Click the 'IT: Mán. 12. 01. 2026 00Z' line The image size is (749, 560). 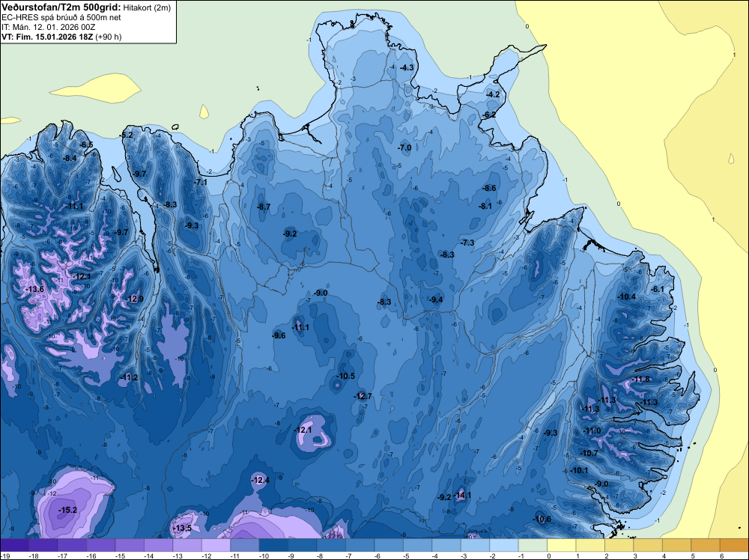pyautogui.click(x=48, y=27)
